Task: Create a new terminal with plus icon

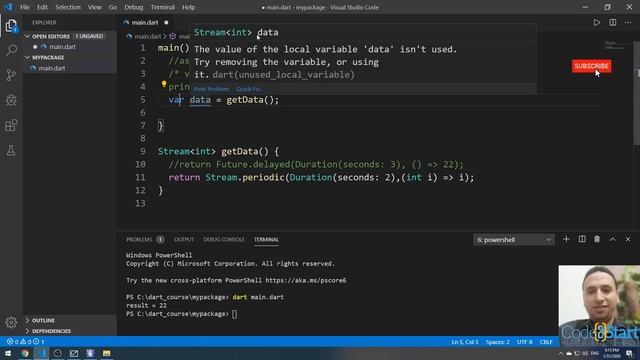Action: [566, 239]
